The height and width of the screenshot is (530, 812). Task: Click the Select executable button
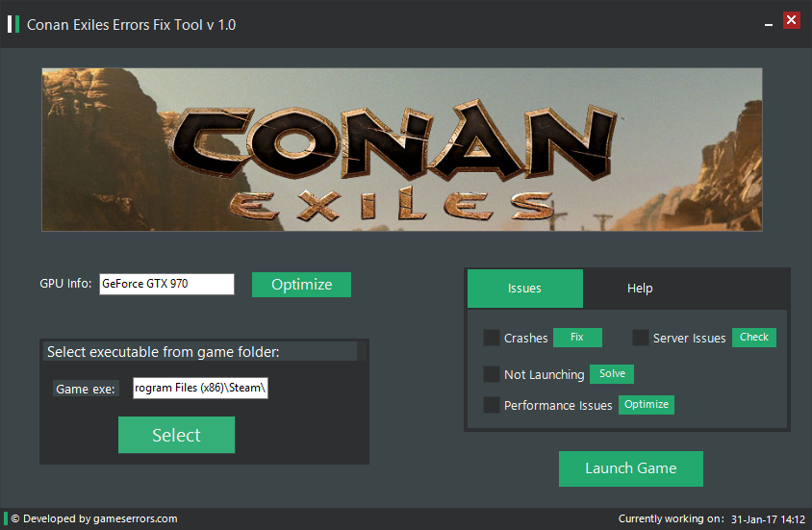coord(177,435)
